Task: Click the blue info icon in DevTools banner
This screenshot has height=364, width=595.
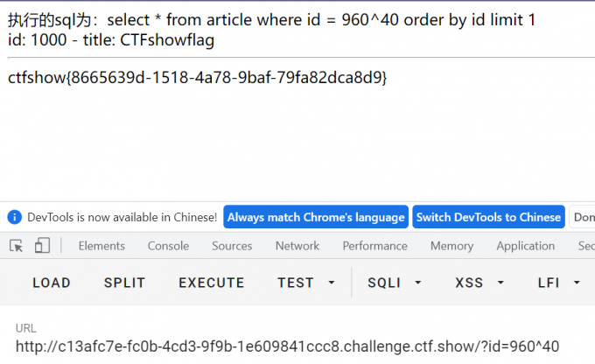Action: point(14,217)
